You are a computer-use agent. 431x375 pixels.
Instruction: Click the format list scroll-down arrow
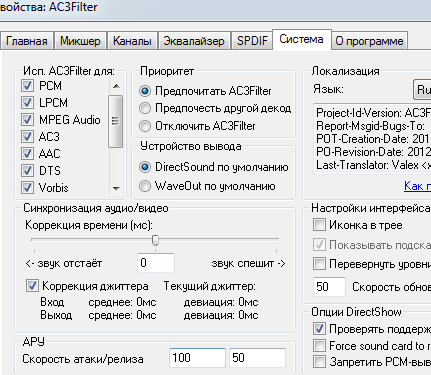pos(116,189)
